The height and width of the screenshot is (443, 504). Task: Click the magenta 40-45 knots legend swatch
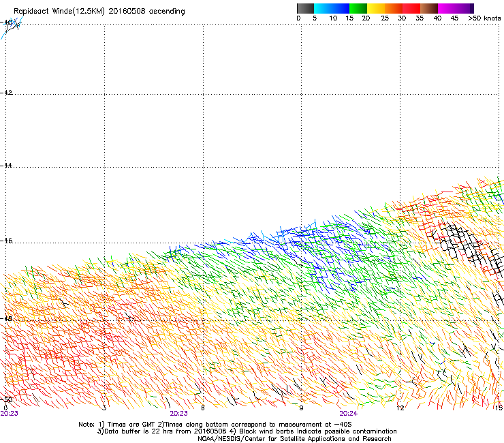coord(447,8)
